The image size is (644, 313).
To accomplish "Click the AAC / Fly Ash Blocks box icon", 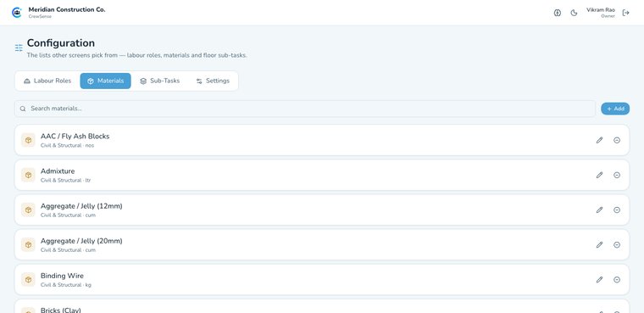I will pos(28,140).
